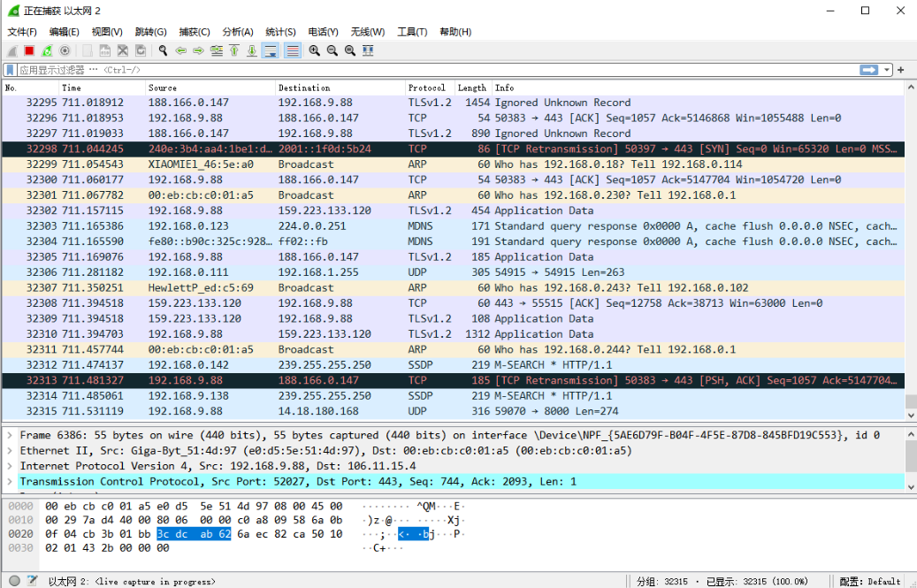Reset text to normal size

pos(349,51)
